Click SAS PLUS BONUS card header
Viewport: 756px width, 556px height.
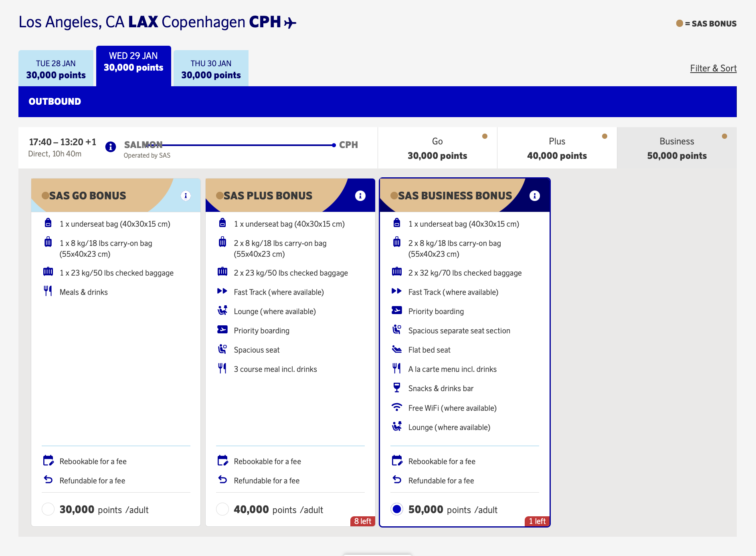[290, 195]
